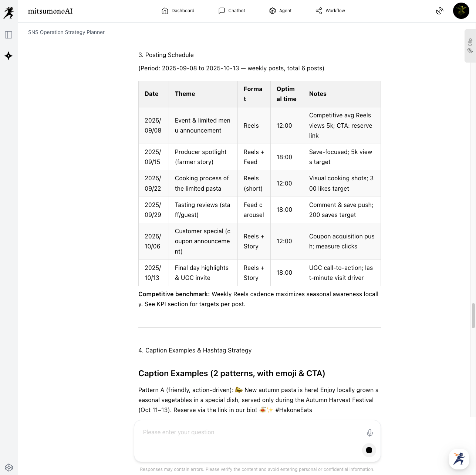Click the page vertical scrollbar thumb

tap(473, 315)
